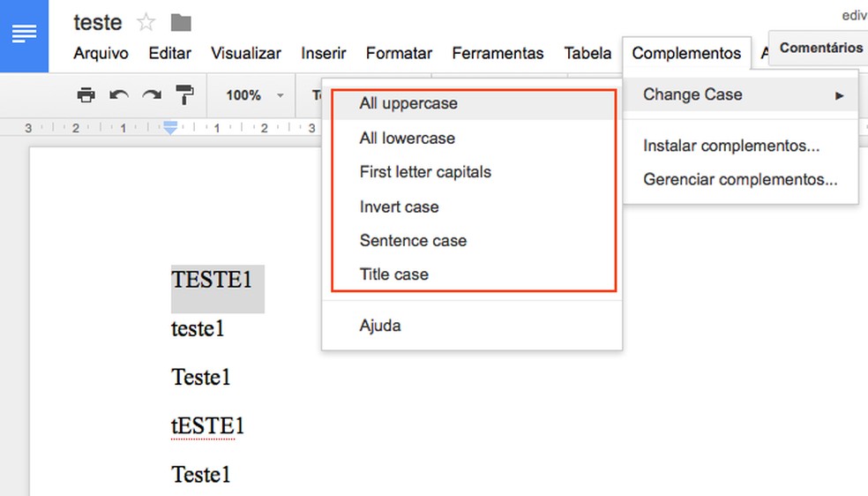Choose Invert case option
Viewport: 868px width, 496px height.
399,207
